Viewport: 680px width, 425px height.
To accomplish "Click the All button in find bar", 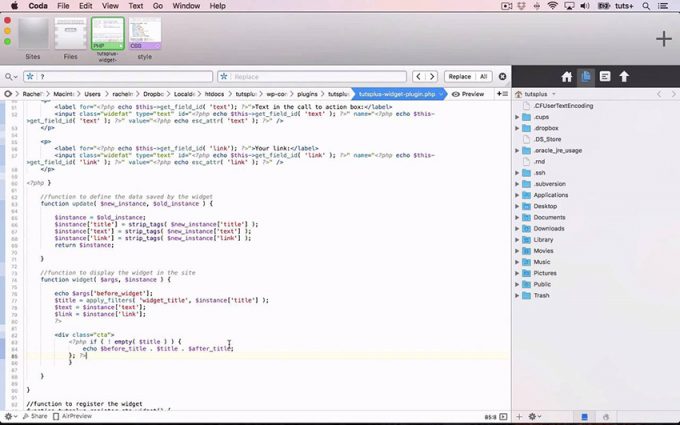I will 483,76.
